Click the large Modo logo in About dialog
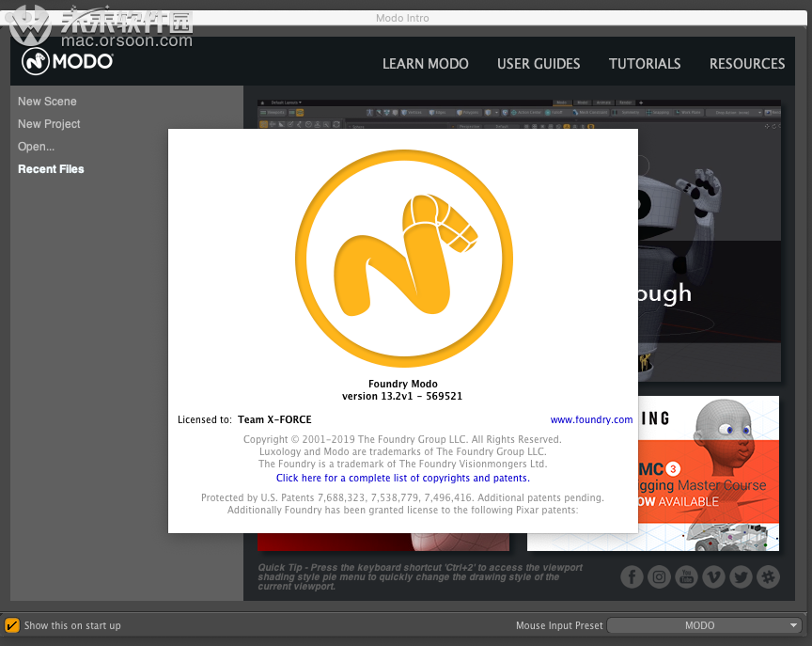 click(x=404, y=259)
